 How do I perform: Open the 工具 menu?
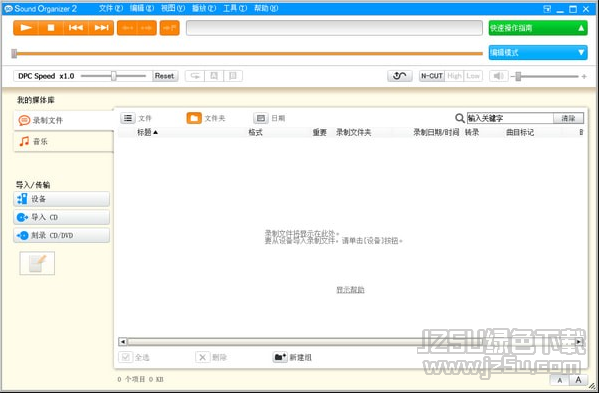(x=235, y=8)
